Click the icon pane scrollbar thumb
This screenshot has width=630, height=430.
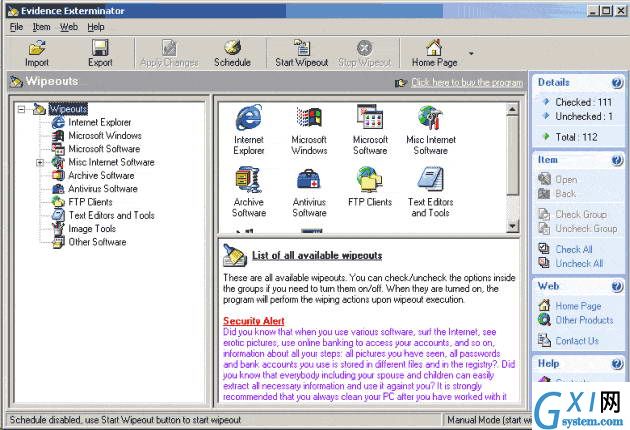coord(512,156)
